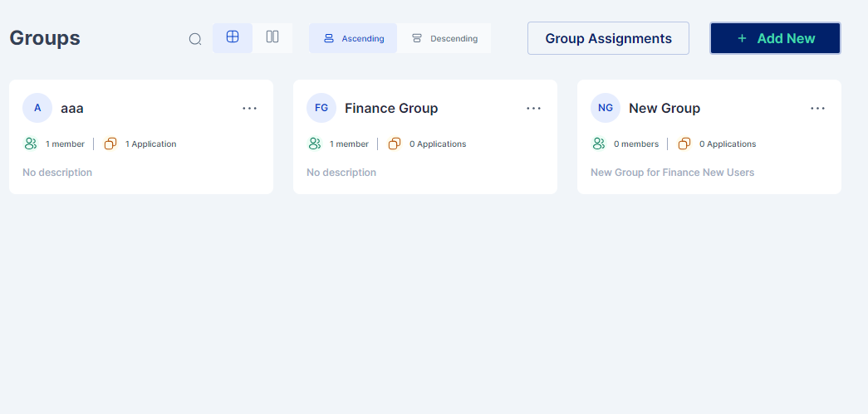The image size is (868, 414).
Task: Click applications icon on aaa card
Action: tap(110, 144)
